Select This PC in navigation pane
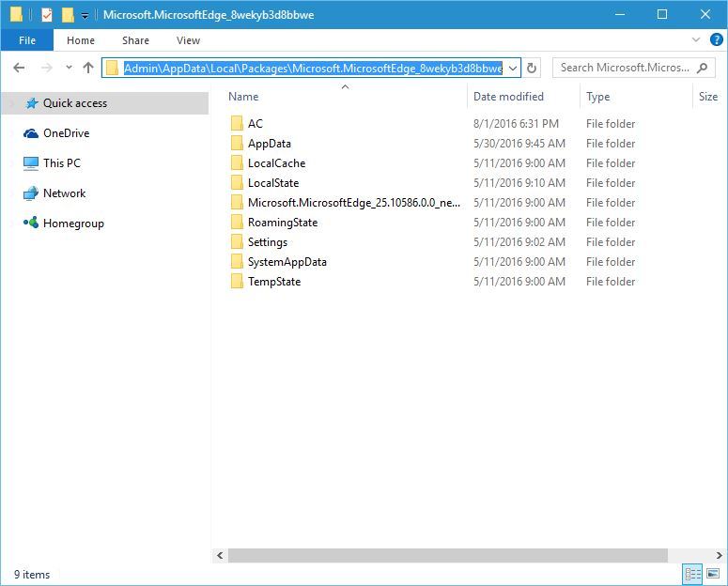The image size is (728, 586). pos(61,163)
